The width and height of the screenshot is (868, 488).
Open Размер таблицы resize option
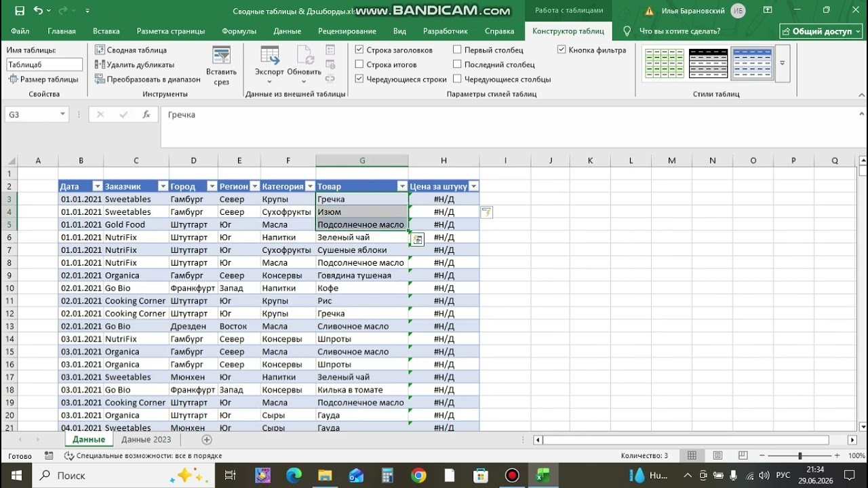(43, 79)
